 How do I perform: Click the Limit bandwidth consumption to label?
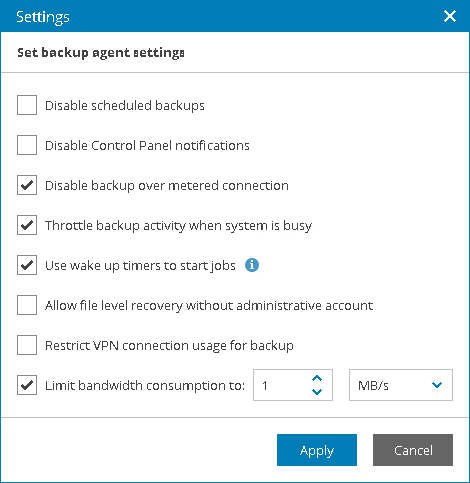pos(145,386)
